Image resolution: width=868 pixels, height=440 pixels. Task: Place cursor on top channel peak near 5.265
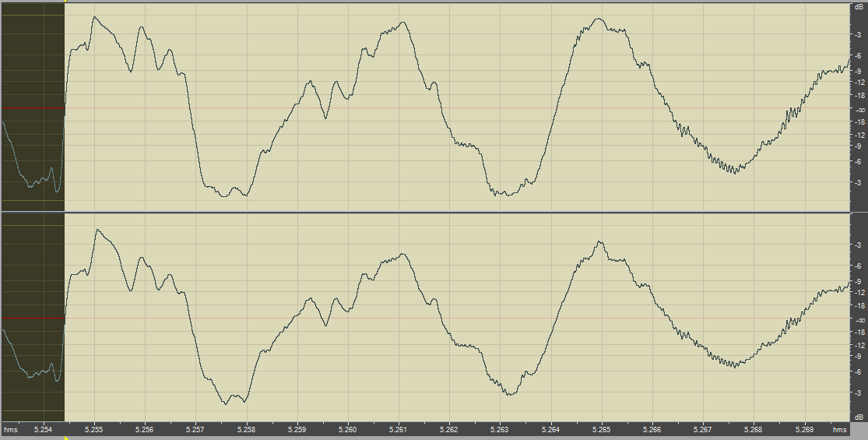coord(598,19)
